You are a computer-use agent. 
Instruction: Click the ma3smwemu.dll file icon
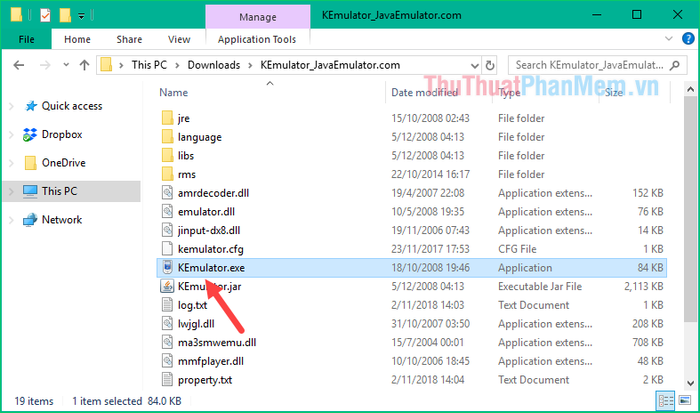[x=167, y=342]
